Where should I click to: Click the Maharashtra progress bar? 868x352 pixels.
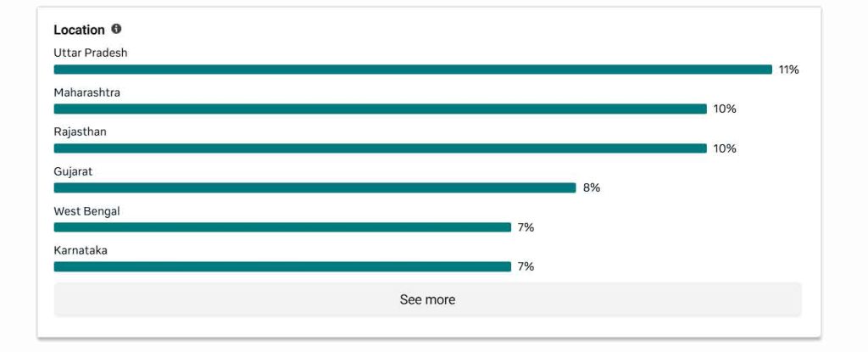pos(380,109)
